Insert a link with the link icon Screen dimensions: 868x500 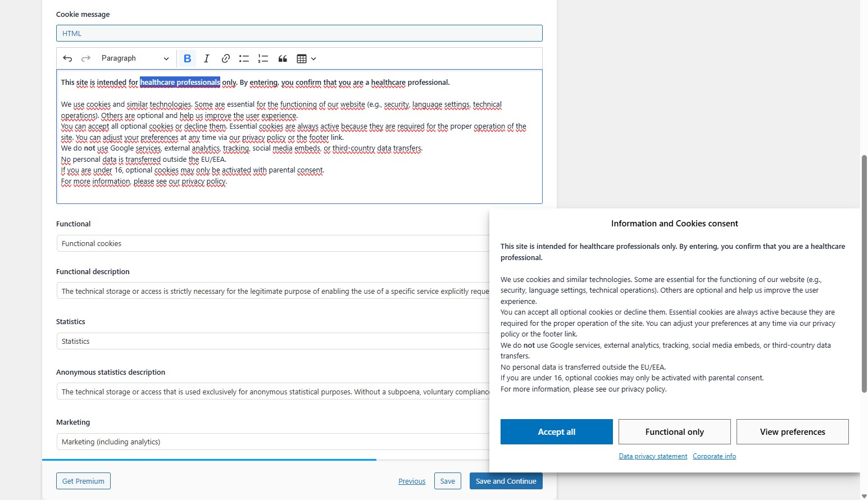tap(225, 58)
